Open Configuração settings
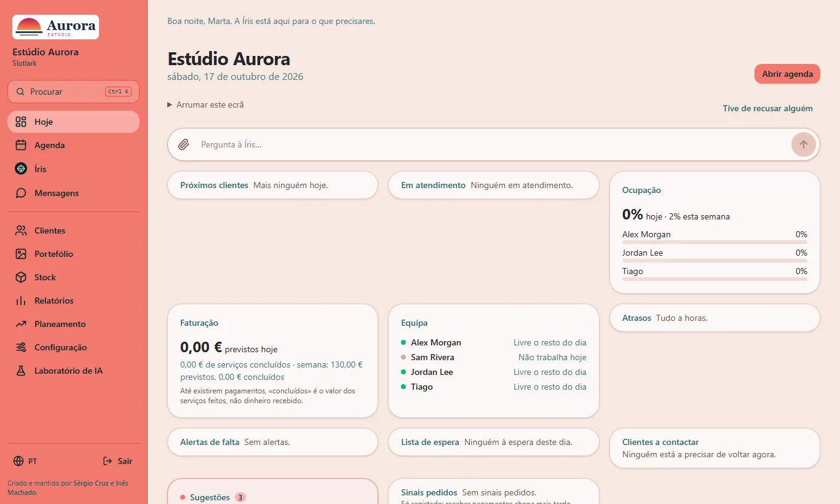This screenshot has width=840, height=504. pyautogui.click(x=73, y=347)
